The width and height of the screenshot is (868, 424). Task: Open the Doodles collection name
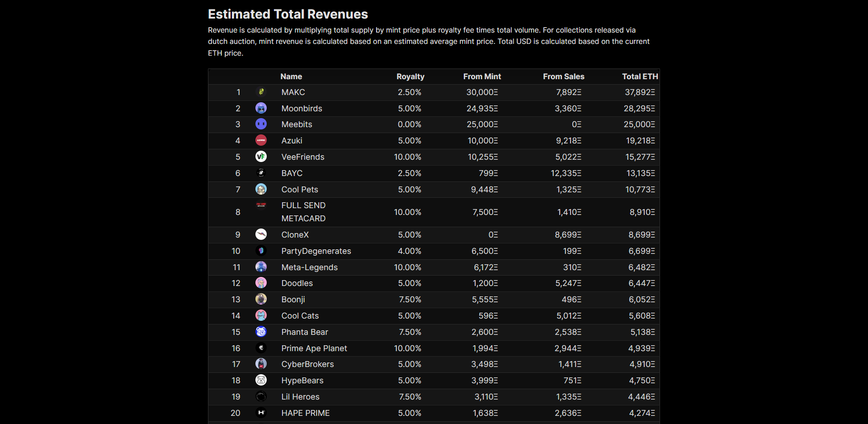pyautogui.click(x=297, y=283)
